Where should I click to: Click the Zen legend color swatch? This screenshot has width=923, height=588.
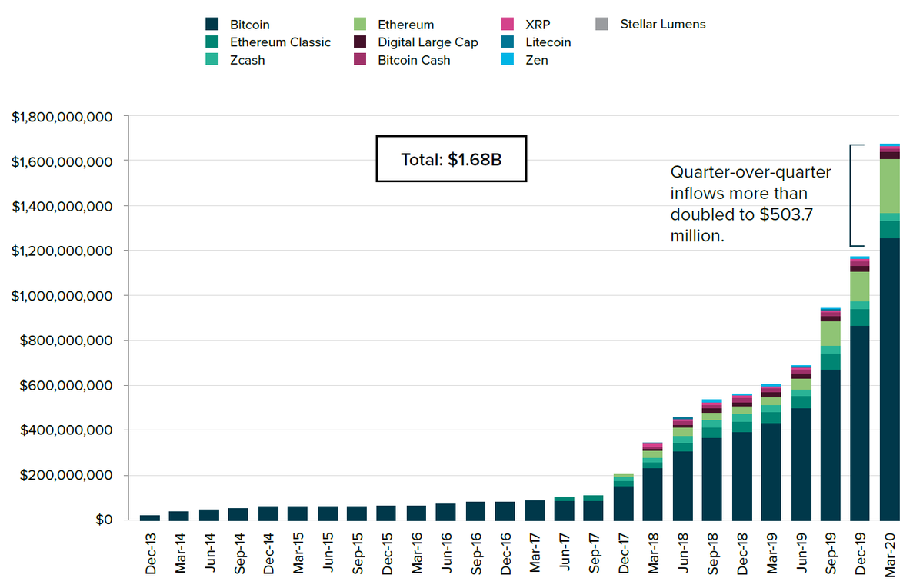(508, 60)
